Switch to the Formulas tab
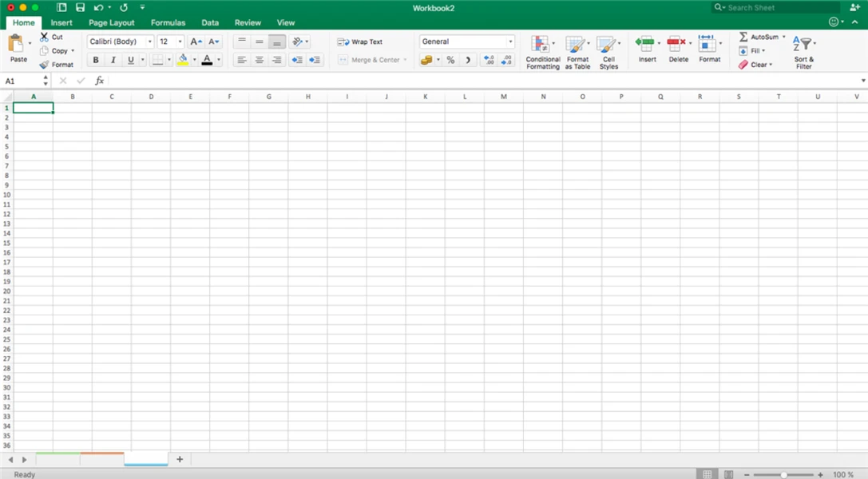The width and height of the screenshot is (868, 479). [x=168, y=22]
